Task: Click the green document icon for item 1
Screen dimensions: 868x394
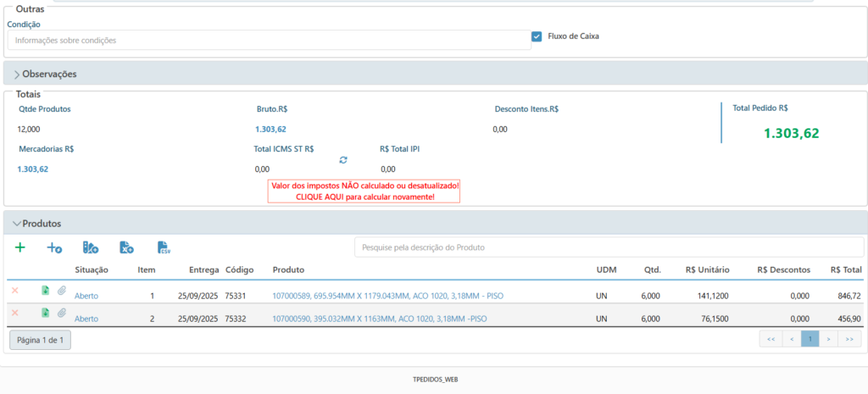Action: pyautogui.click(x=45, y=291)
